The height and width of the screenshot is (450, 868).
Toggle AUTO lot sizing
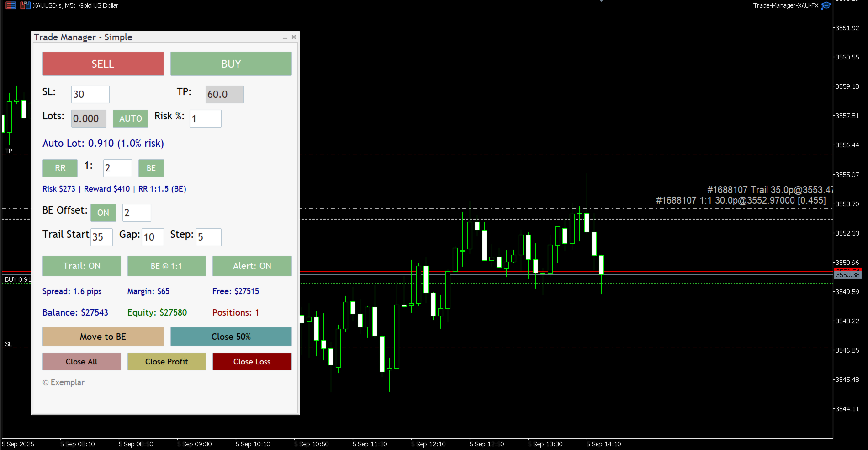point(131,118)
